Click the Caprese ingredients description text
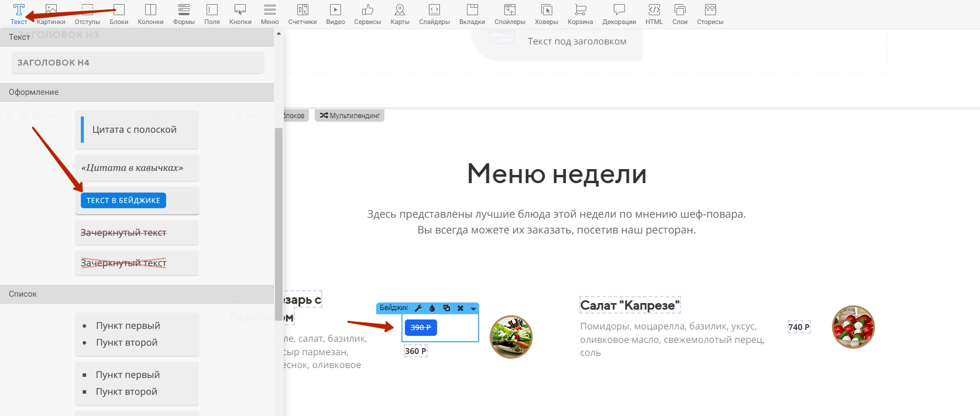The image size is (980, 416). pos(672,339)
